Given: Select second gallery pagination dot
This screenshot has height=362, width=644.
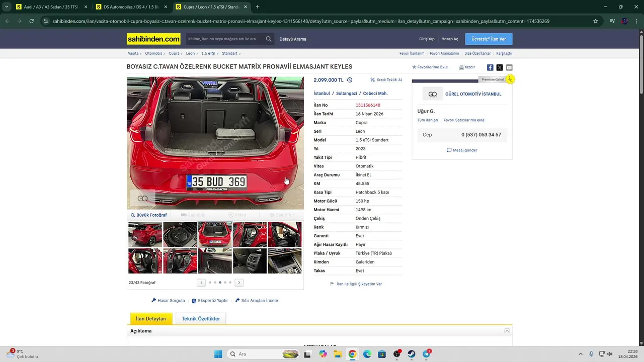Looking at the screenshot, I should [215, 283].
